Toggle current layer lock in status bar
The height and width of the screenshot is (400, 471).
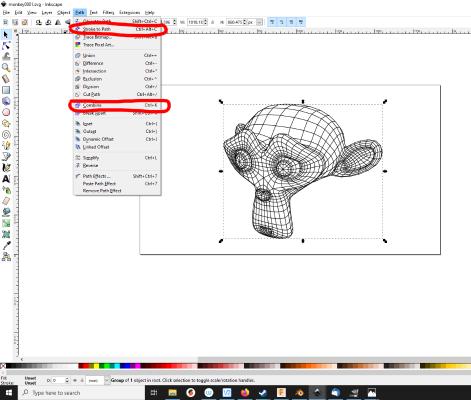click(82, 380)
